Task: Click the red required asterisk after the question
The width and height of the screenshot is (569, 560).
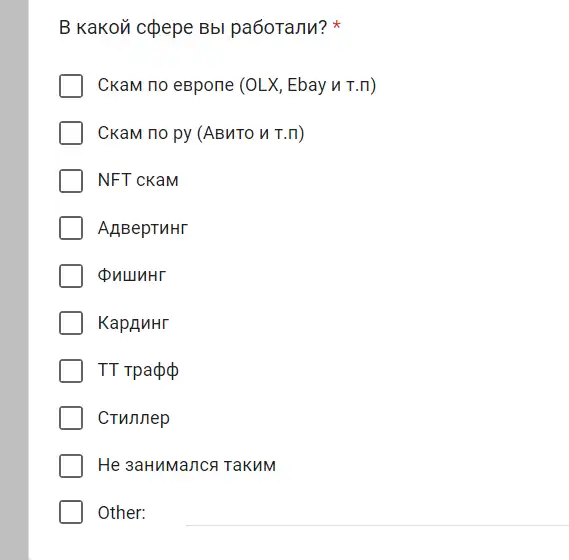Action: click(x=337, y=26)
